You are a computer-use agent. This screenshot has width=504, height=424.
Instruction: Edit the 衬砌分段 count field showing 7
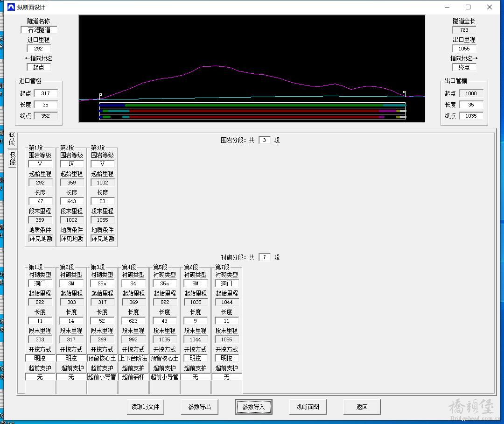click(265, 257)
